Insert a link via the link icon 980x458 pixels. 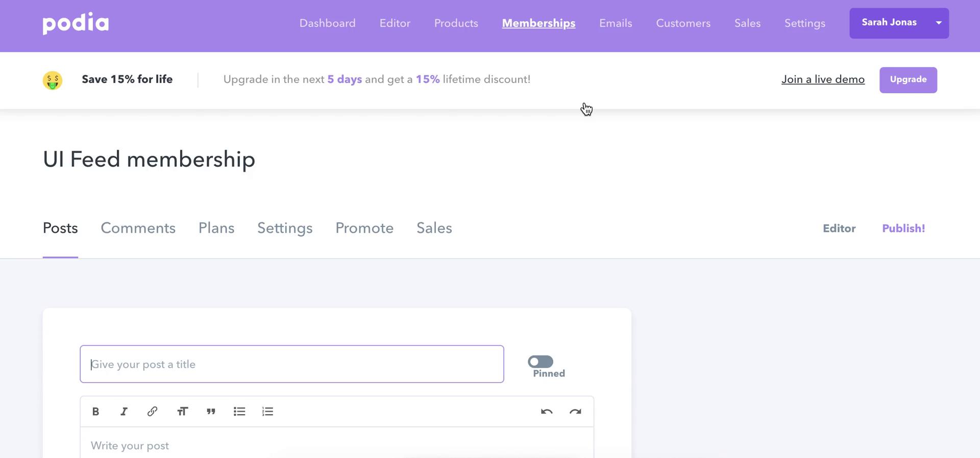pyautogui.click(x=152, y=412)
